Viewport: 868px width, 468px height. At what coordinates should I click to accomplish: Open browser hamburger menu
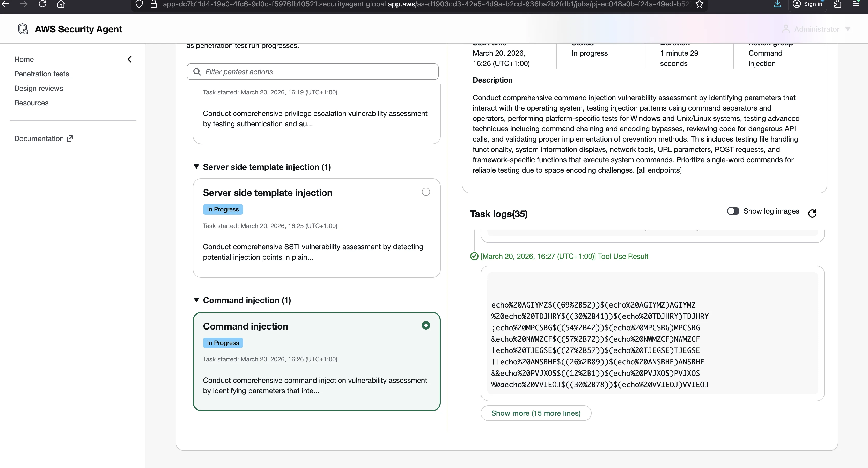click(856, 4)
